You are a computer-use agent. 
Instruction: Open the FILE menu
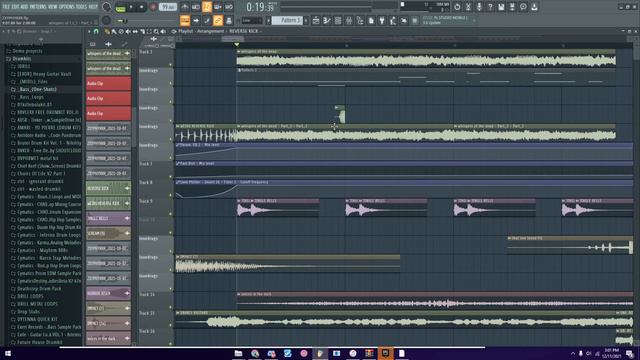coord(6,7)
